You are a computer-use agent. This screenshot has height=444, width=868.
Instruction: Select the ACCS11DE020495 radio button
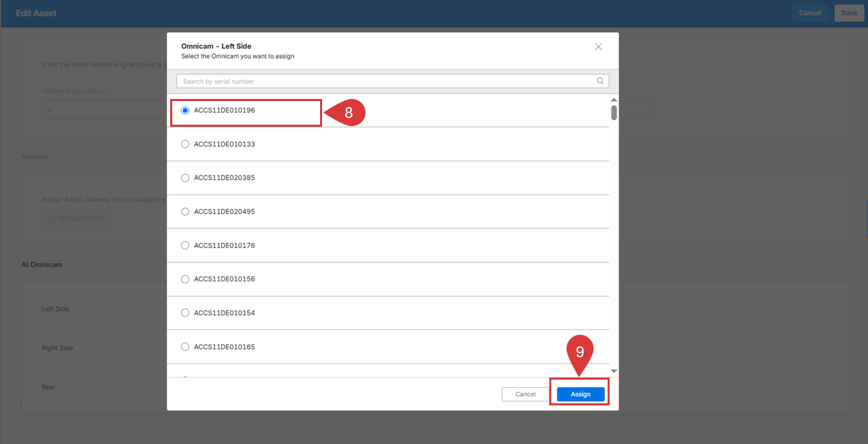click(x=185, y=211)
